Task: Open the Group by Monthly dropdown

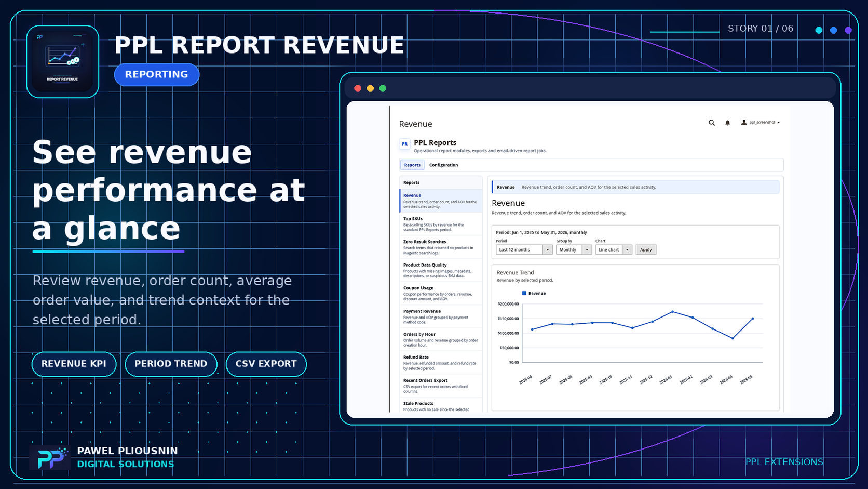Action: (574, 250)
